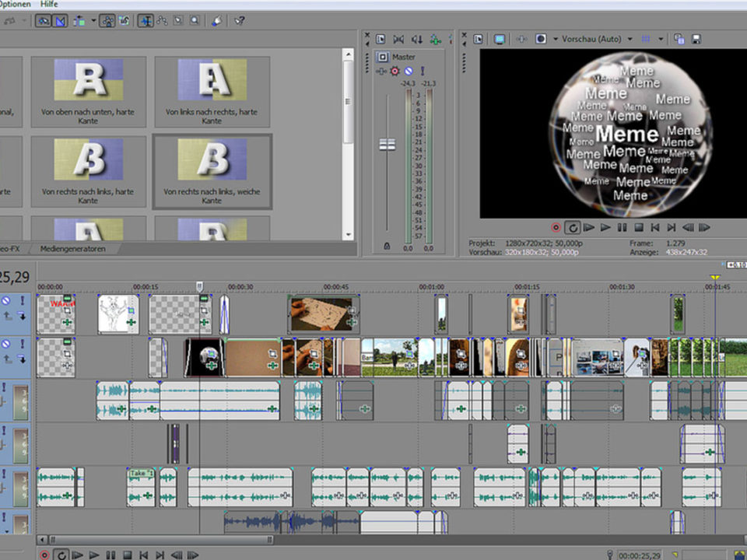This screenshot has height=560, width=747.
Task: Go to end button in preview
Action: pos(672,228)
